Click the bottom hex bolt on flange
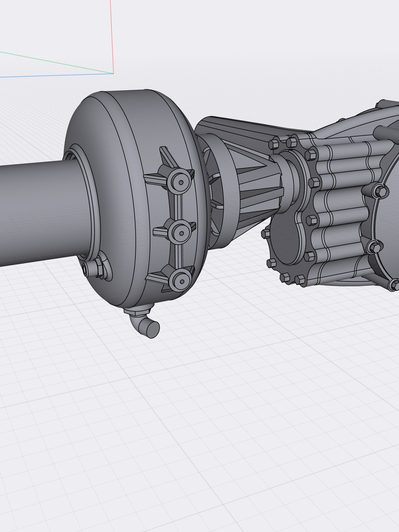The image size is (399, 532). (300, 280)
